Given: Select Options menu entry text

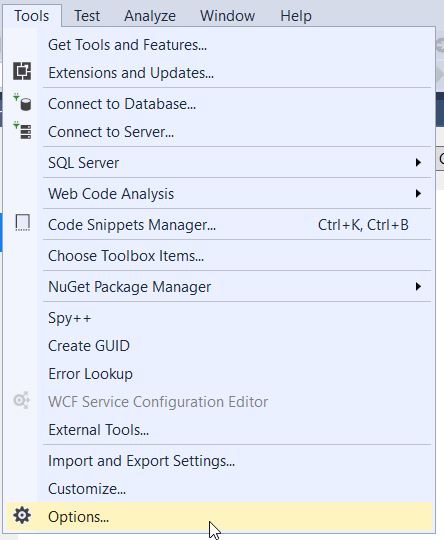Looking at the screenshot, I should click(79, 517).
